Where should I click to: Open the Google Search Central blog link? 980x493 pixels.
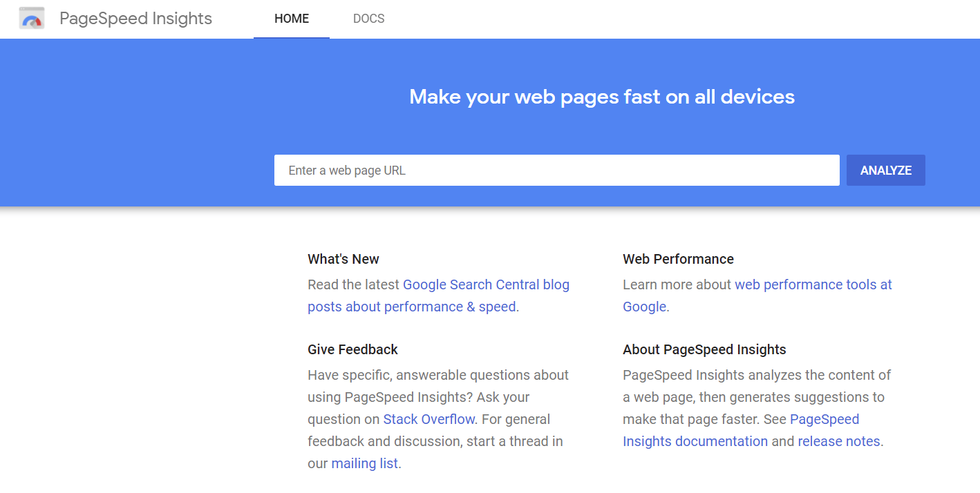[x=485, y=284]
